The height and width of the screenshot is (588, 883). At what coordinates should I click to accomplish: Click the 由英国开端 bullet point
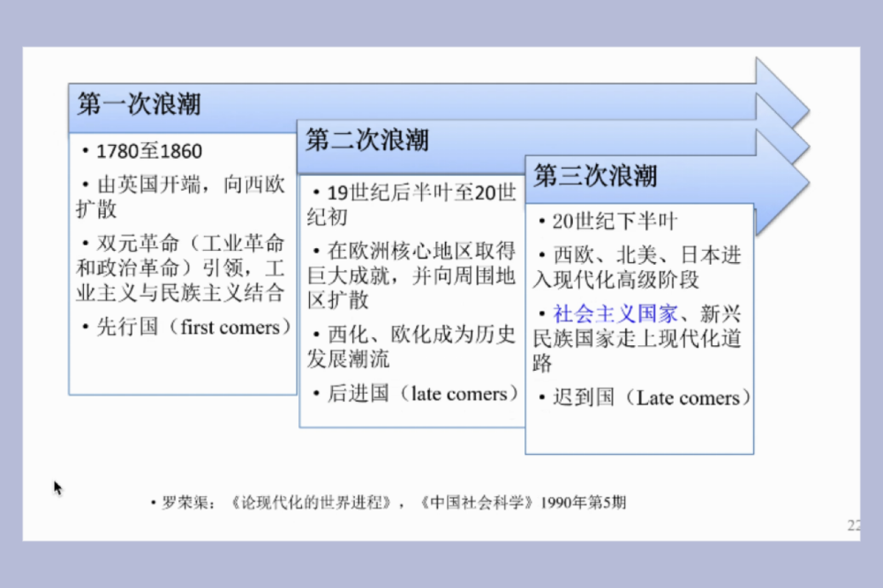[x=179, y=197]
